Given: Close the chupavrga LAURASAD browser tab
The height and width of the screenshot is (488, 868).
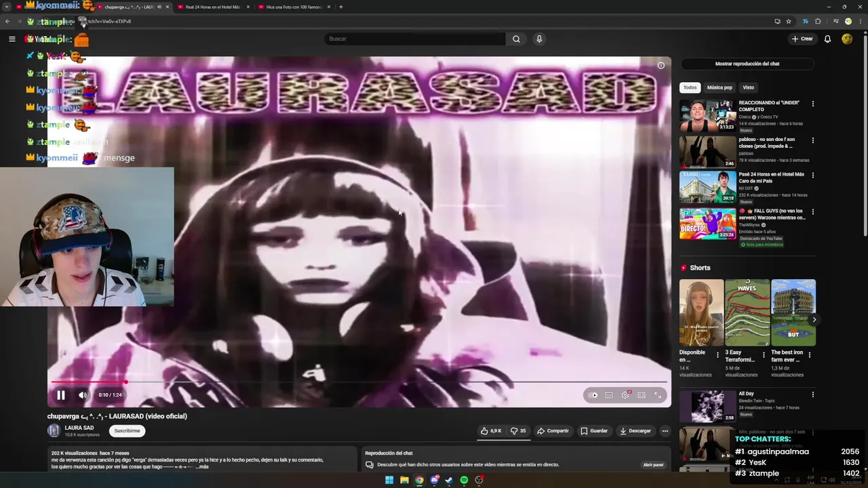Looking at the screenshot, I should [x=167, y=7].
